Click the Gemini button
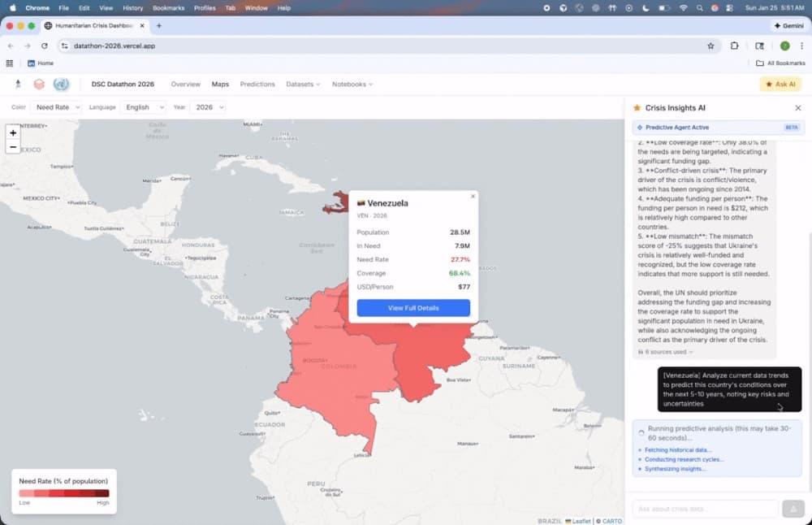This screenshot has width=812, height=525. pyautogui.click(x=788, y=25)
